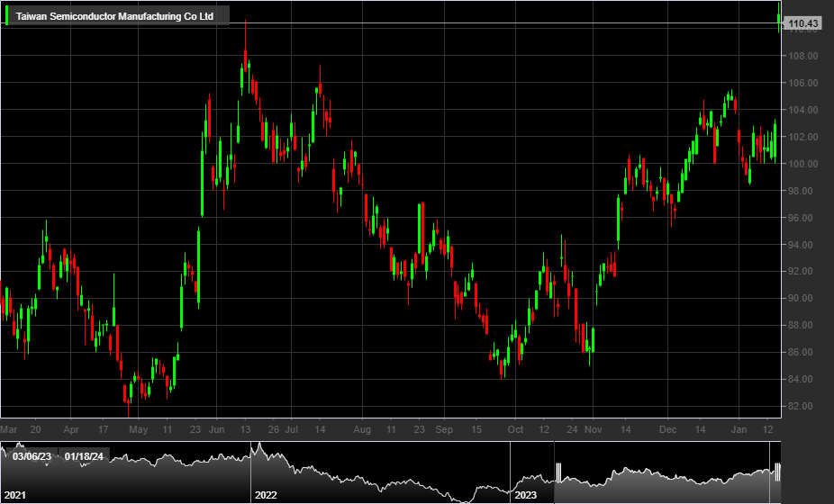Jump to 2021 in the overview timeline
The height and width of the screenshot is (504, 834).
15,495
